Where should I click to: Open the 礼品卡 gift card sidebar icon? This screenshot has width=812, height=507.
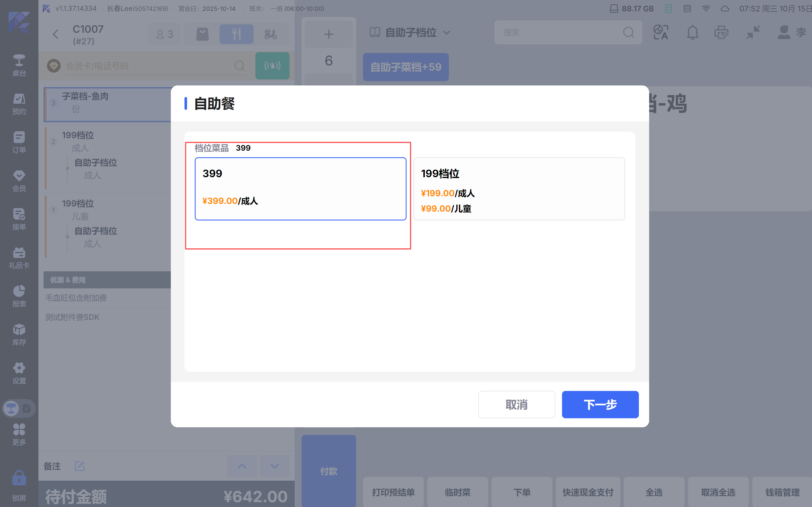[19, 257]
